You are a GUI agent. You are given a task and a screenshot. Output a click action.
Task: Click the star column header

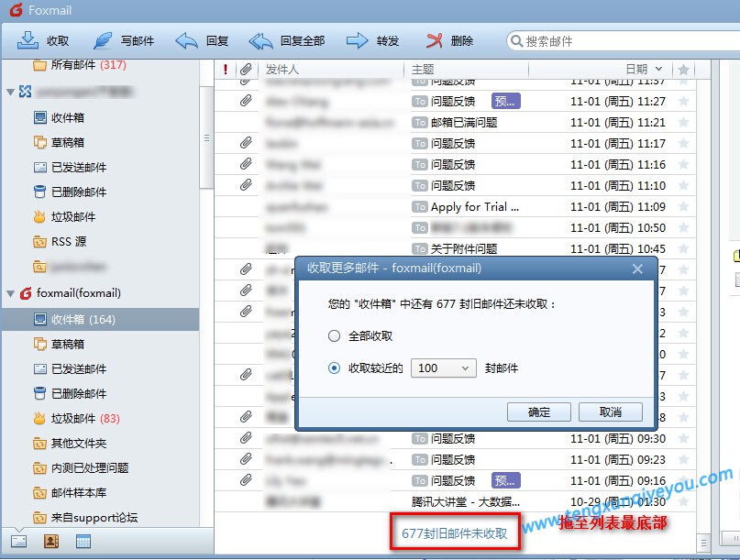pyautogui.click(x=683, y=70)
